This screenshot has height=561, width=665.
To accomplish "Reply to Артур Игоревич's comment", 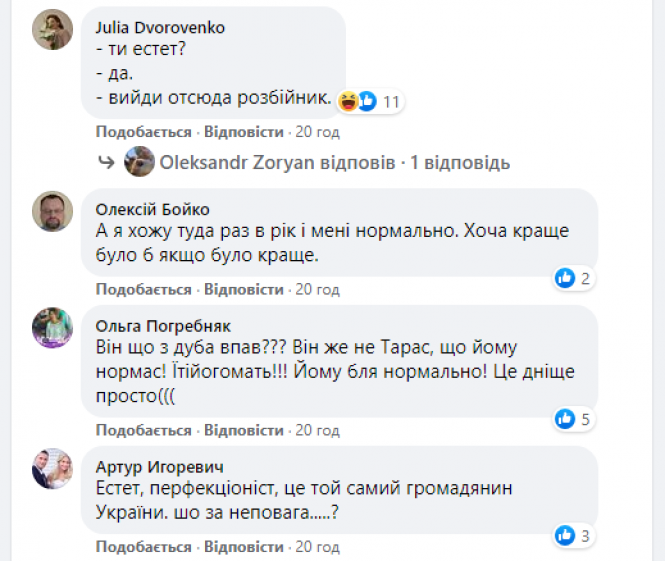I will click(244, 548).
